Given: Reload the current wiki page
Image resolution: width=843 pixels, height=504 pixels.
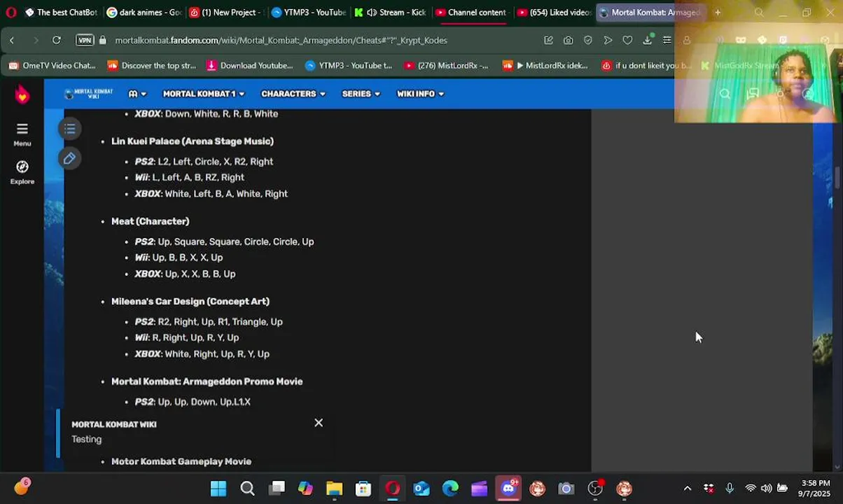Looking at the screenshot, I should [x=57, y=41].
